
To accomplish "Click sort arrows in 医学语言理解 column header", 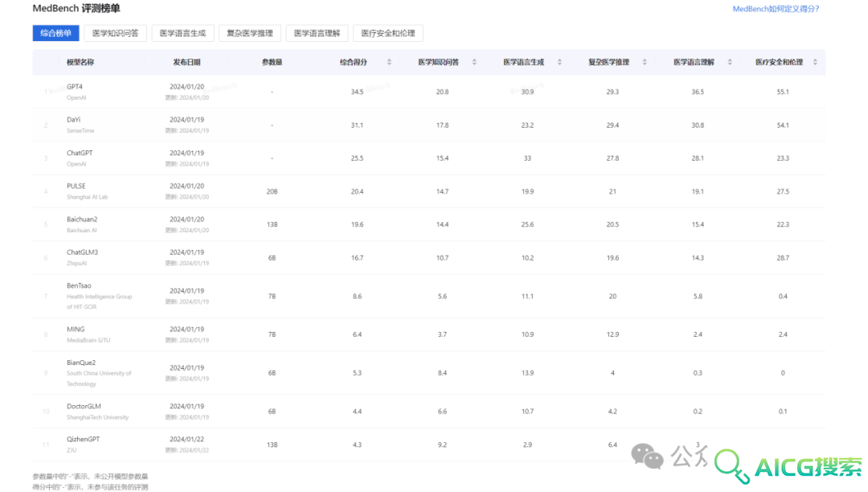I will [730, 62].
